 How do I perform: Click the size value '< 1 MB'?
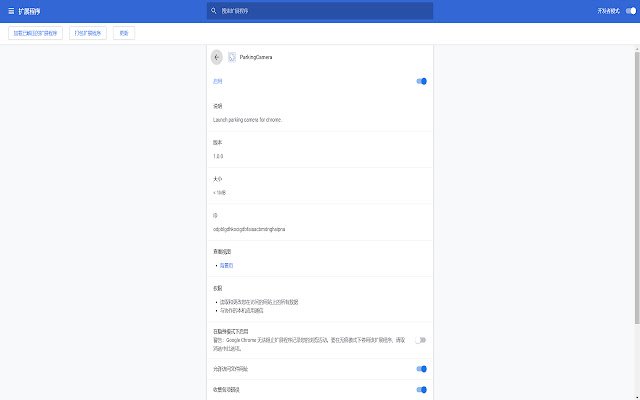[219, 193]
